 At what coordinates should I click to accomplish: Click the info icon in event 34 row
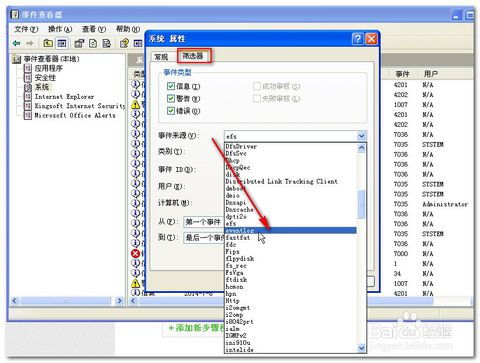click(x=135, y=273)
